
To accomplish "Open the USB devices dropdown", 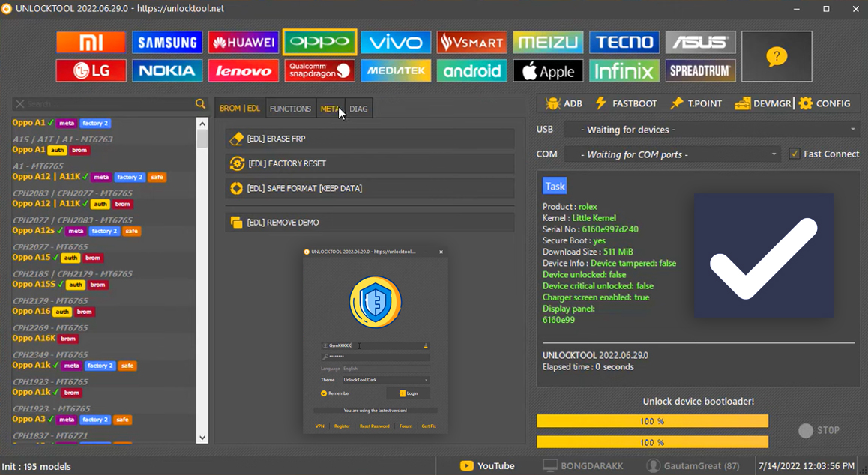I will 712,130.
